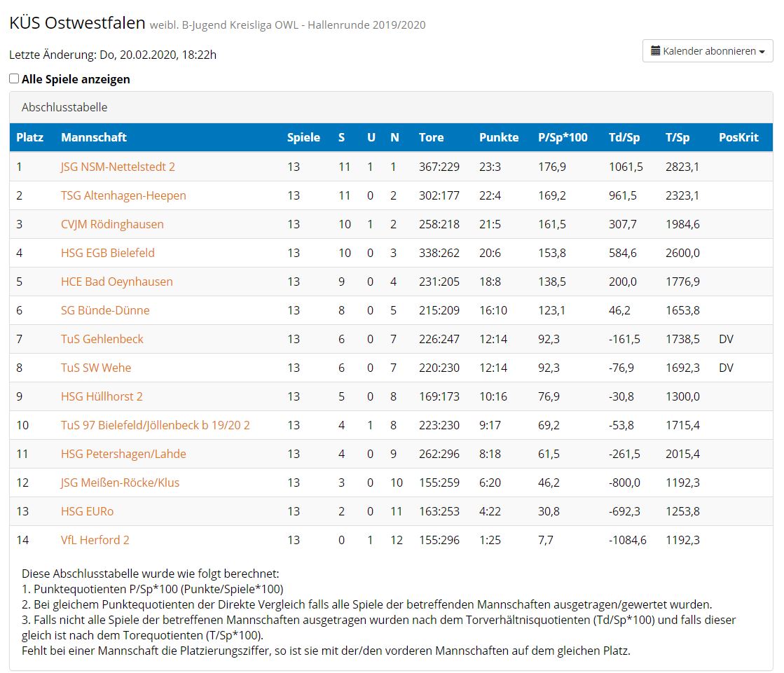Viewport: 784px width, 673px height.
Task: Click the 'KÜS Ostwestfalen' page title
Action: [x=78, y=23]
